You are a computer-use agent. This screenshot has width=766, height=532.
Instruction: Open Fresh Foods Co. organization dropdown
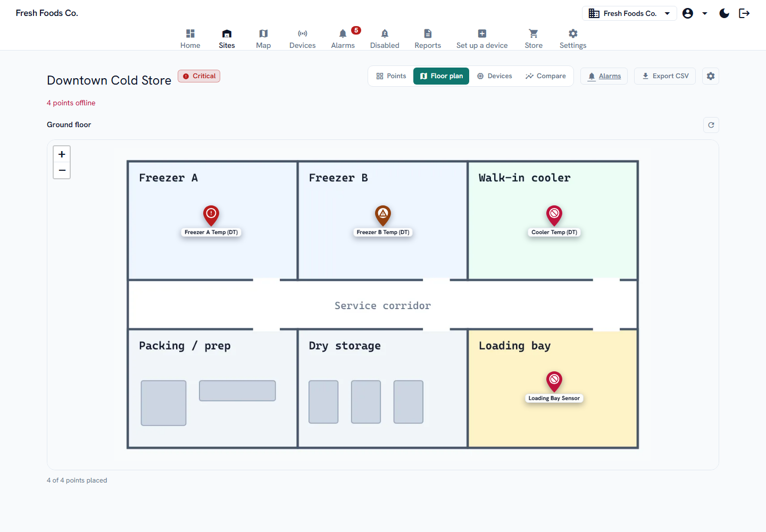[629, 13]
